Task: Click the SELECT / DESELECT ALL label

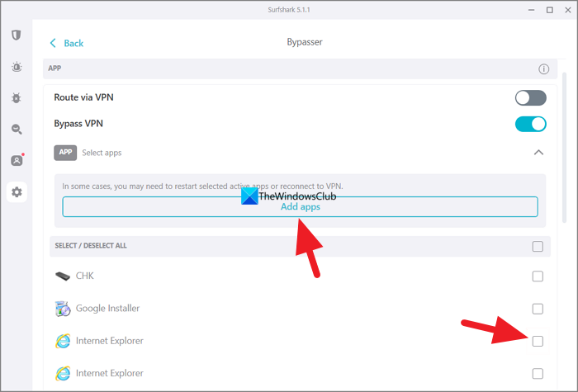Action: tap(91, 245)
